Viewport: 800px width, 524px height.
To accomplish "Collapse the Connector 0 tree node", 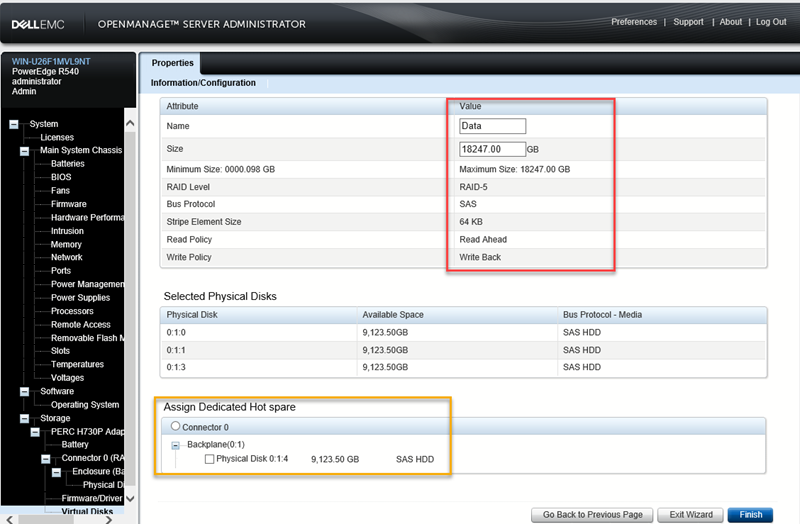I will (47, 459).
